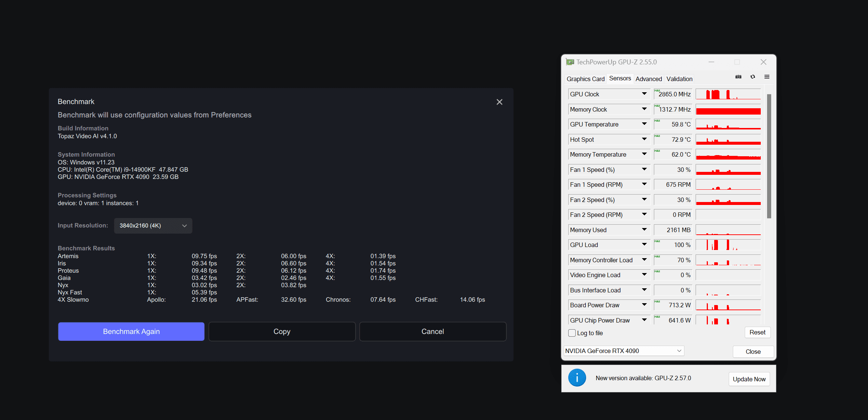Open the GPU Temperature sensor dropdown
The image size is (868, 420).
point(644,124)
